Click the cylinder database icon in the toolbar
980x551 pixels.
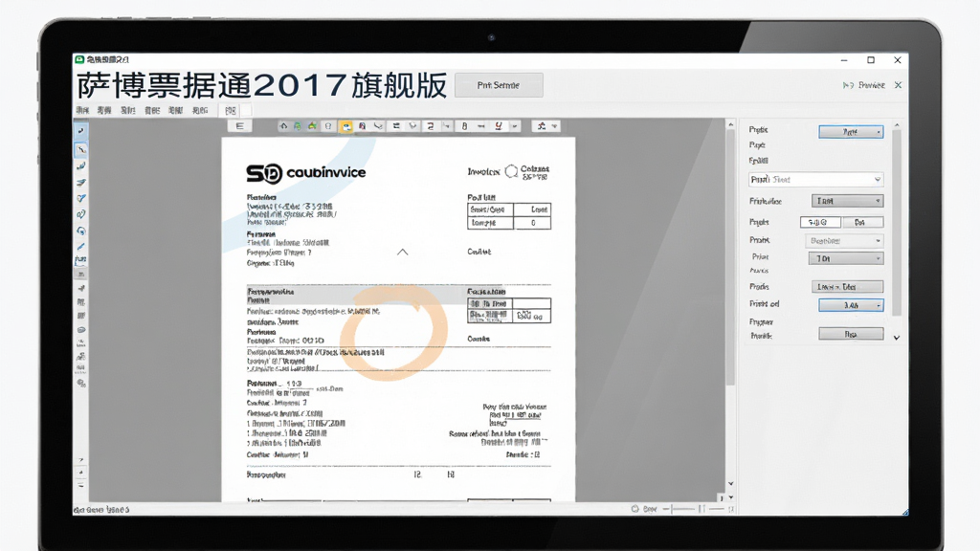(328, 126)
